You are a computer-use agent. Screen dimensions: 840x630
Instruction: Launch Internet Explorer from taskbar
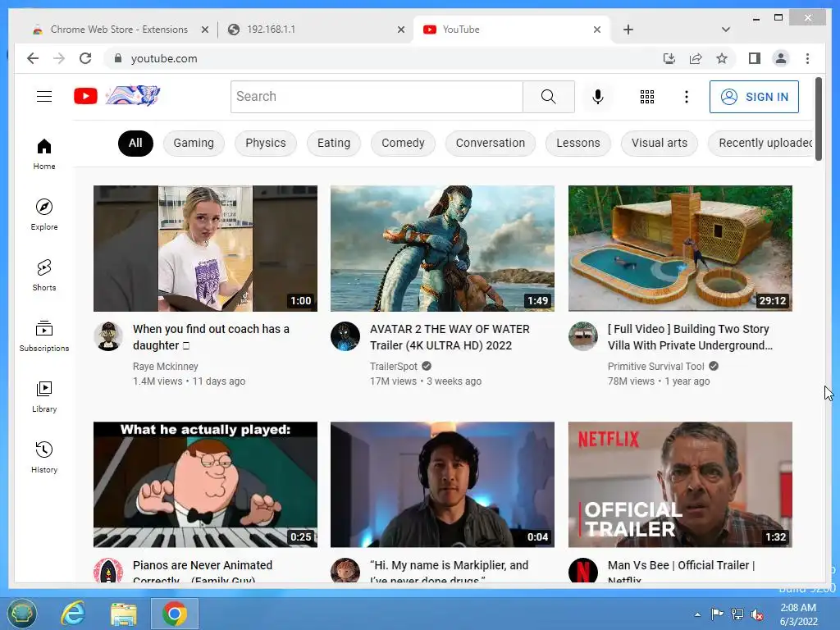tap(72, 614)
